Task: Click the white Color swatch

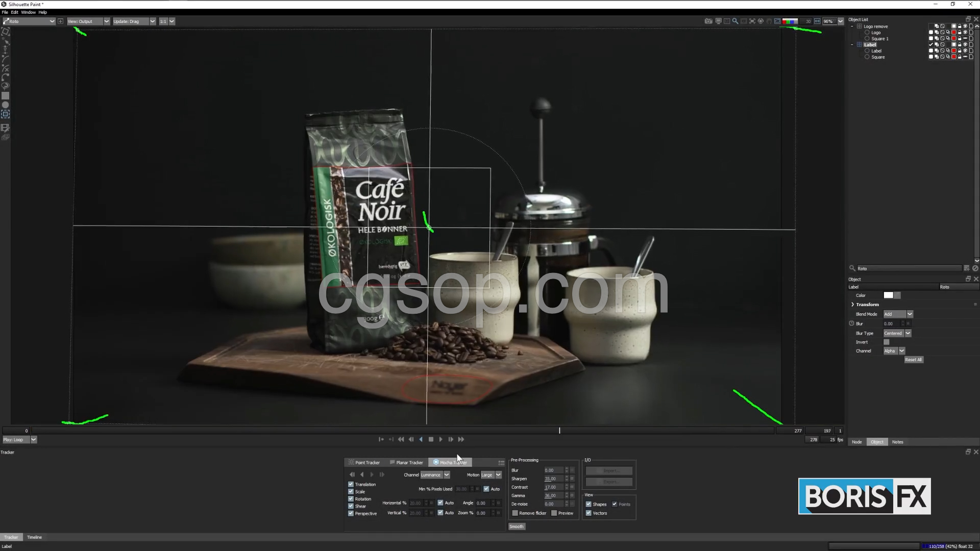Action: pyautogui.click(x=888, y=295)
